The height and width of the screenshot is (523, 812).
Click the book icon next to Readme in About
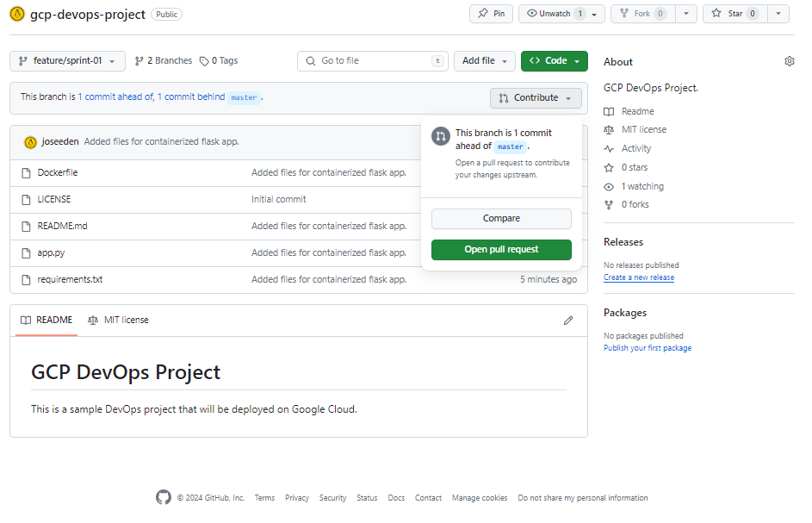click(x=609, y=111)
